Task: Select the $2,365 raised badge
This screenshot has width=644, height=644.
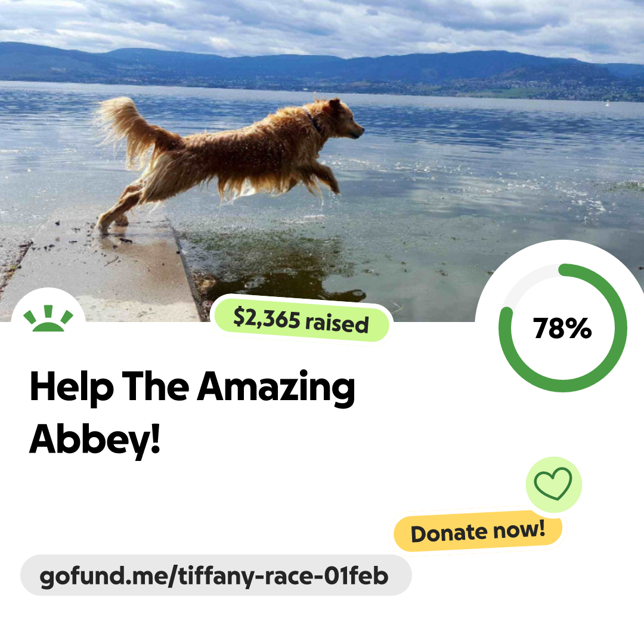Action: [x=302, y=320]
